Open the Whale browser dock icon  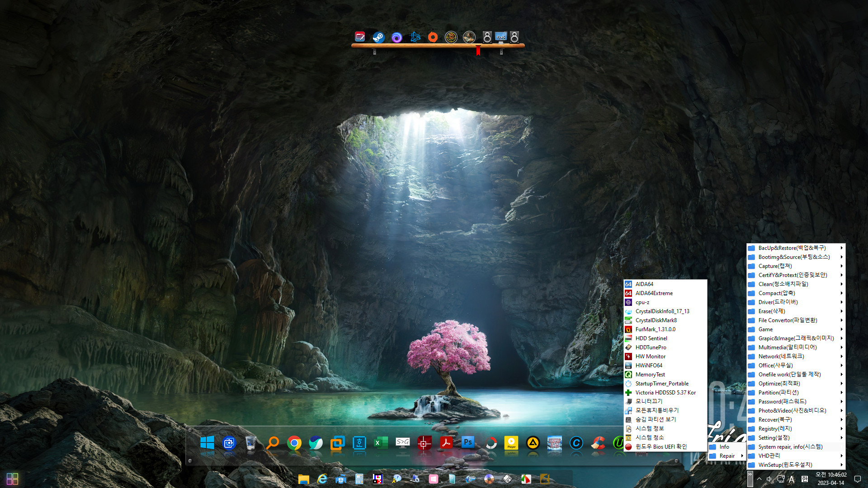click(316, 443)
